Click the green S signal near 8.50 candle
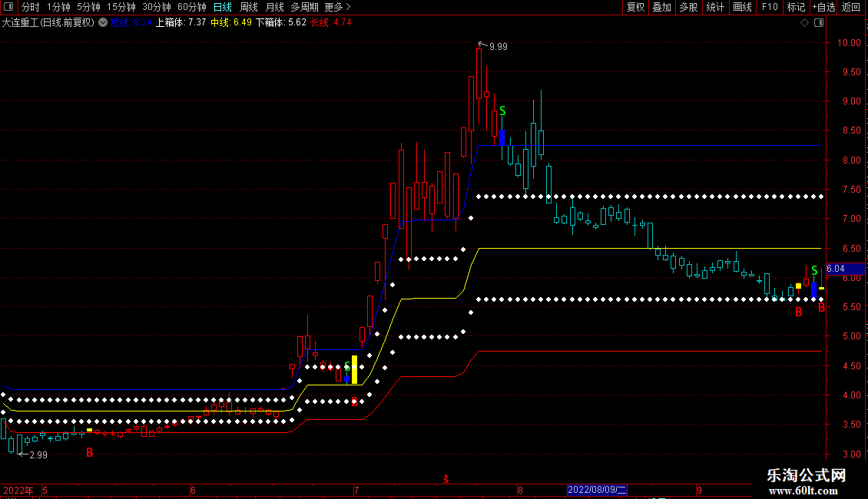This screenshot has height=499, width=868. click(502, 111)
